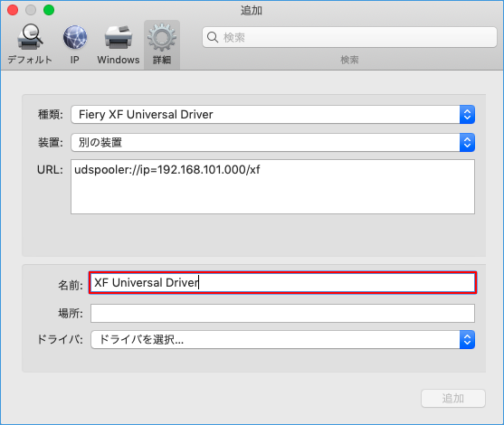Screen dimensions: 504x425
Task: Click the 名前 input field
Action: [282, 282]
